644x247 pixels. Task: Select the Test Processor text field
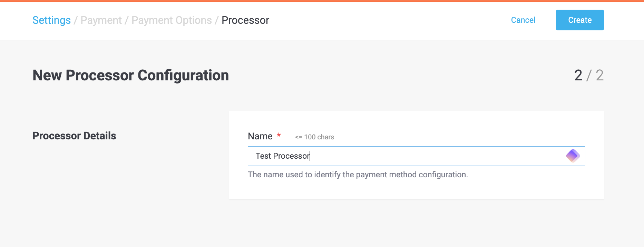click(x=380, y=156)
